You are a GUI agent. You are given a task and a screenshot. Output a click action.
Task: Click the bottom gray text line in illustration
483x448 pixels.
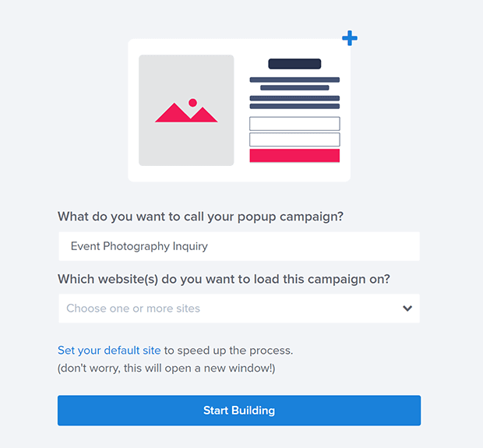point(294,106)
